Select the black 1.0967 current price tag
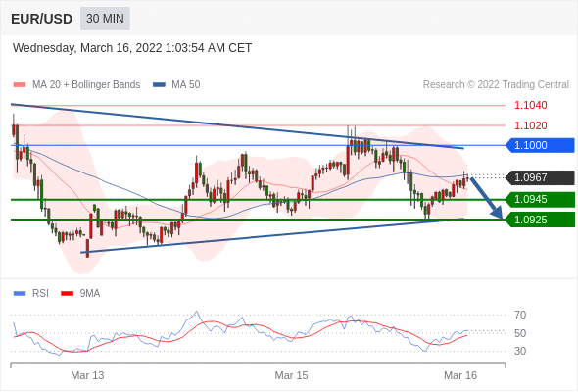The height and width of the screenshot is (392, 578). (x=540, y=177)
